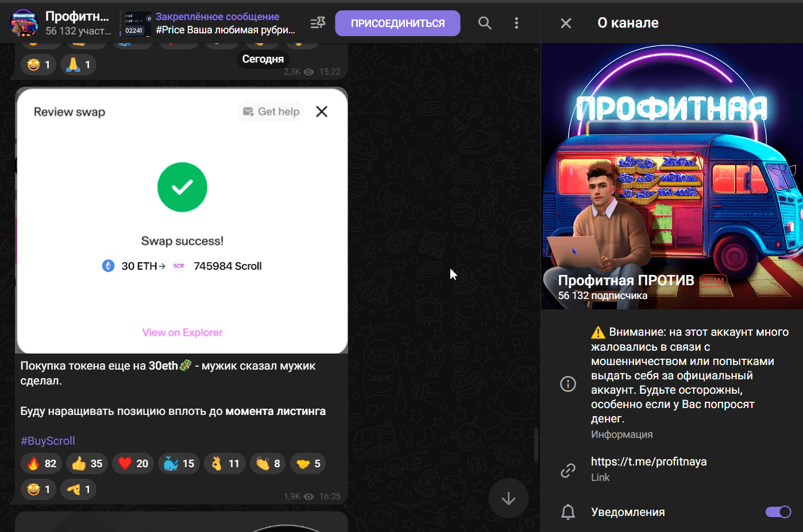Viewport: 803px width, 532px height.
Task: Join the channel with ПРИСОЕДИНИТЬСЯ button
Action: point(397,23)
